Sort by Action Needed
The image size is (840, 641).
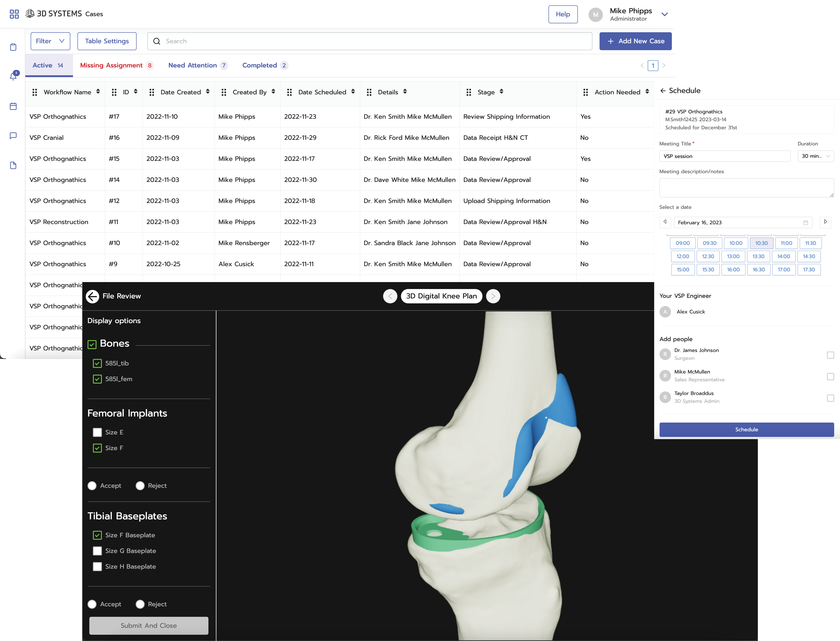(647, 92)
